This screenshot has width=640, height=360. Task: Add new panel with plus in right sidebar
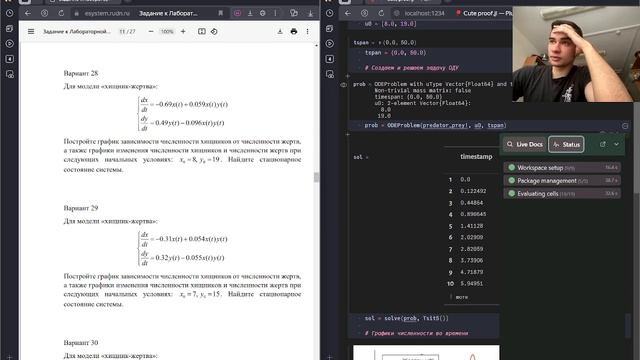[329, 357]
